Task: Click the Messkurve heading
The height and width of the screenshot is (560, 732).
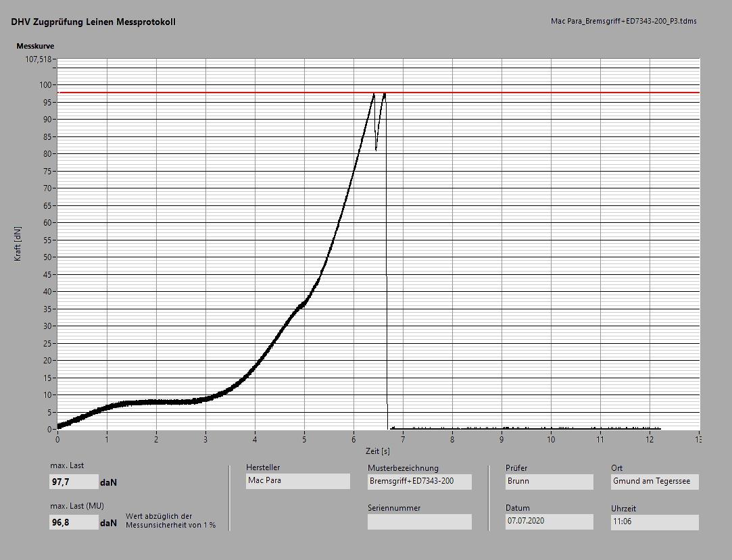Action: pyautogui.click(x=35, y=46)
